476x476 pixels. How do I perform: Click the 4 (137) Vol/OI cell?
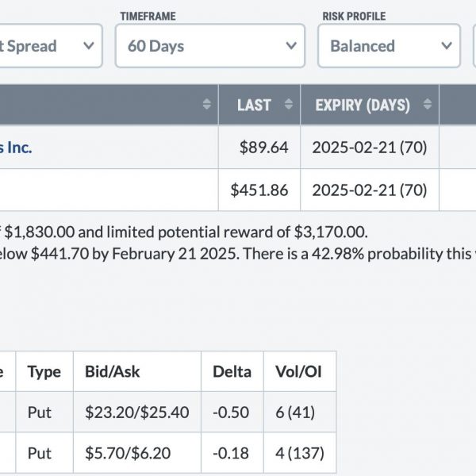pyautogui.click(x=300, y=453)
